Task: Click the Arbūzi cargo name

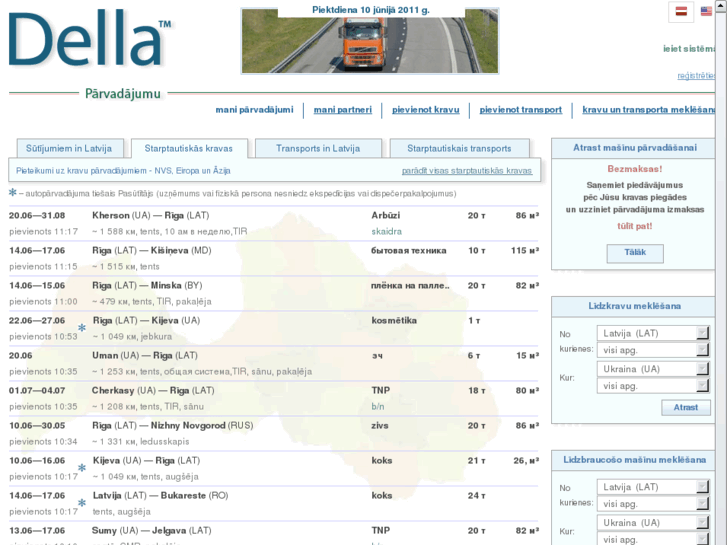Action: 386,216
